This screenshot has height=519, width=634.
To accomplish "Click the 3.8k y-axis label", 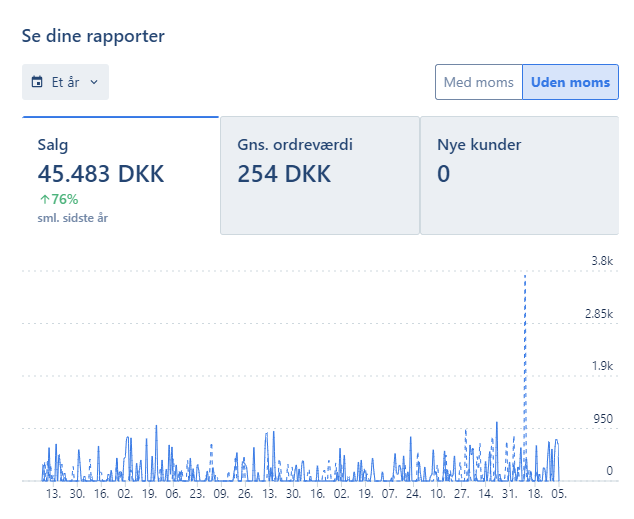I will click(x=601, y=261).
